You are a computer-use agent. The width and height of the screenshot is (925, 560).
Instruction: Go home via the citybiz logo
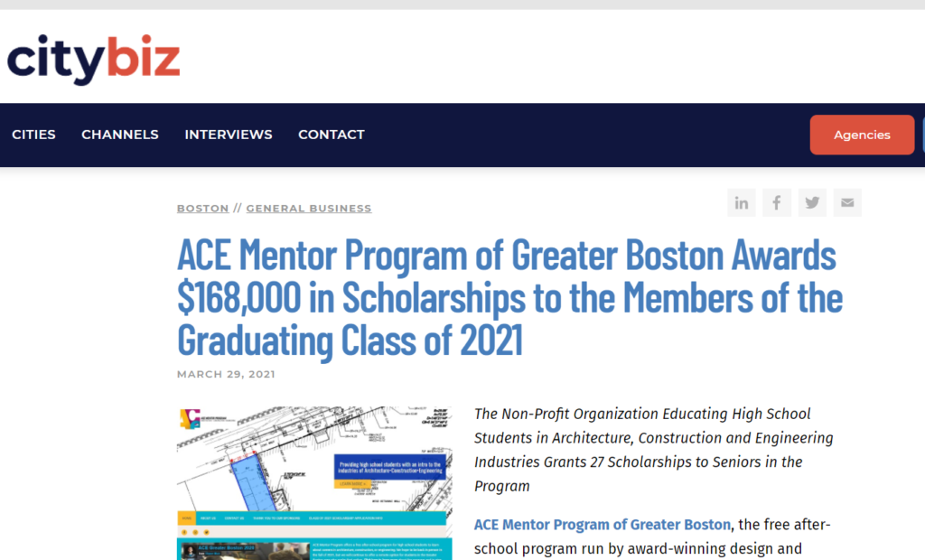point(93,59)
